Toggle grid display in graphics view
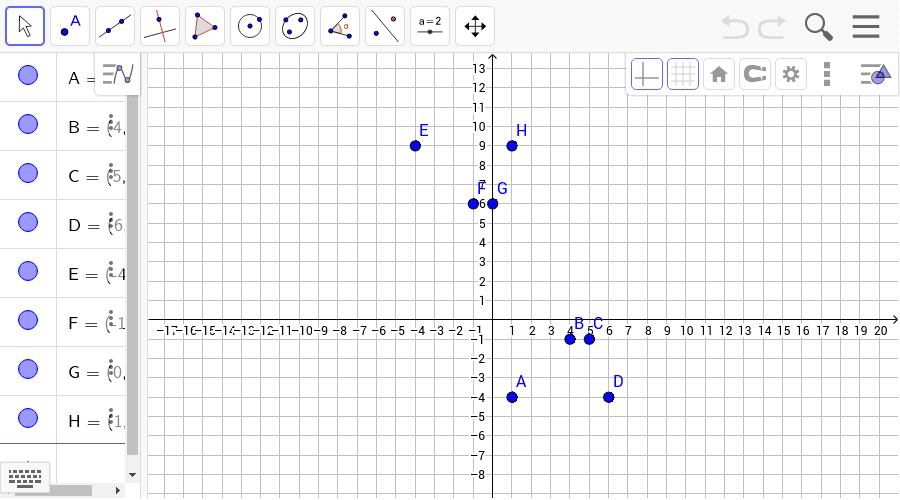Image resolution: width=900 pixels, height=500 pixels. [682, 74]
